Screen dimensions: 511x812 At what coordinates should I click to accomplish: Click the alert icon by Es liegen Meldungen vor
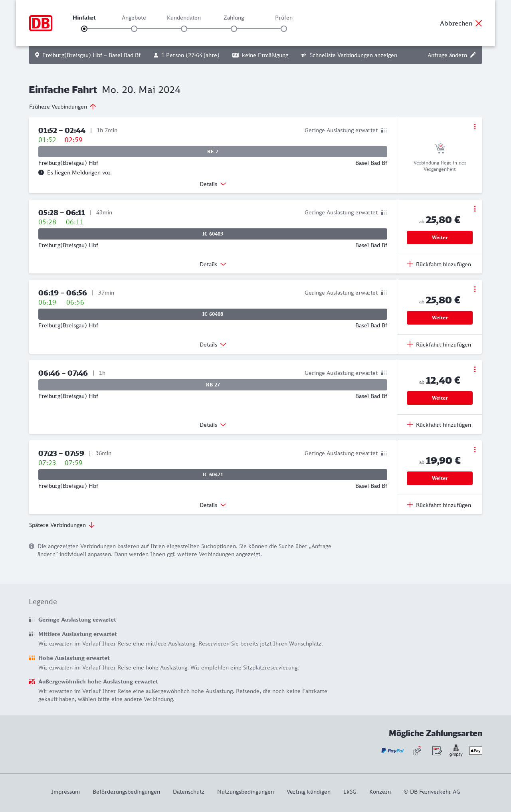(41, 172)
